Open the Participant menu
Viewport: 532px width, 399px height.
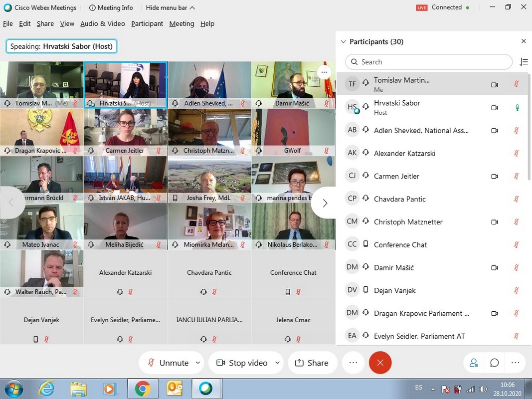pos(147,23)
